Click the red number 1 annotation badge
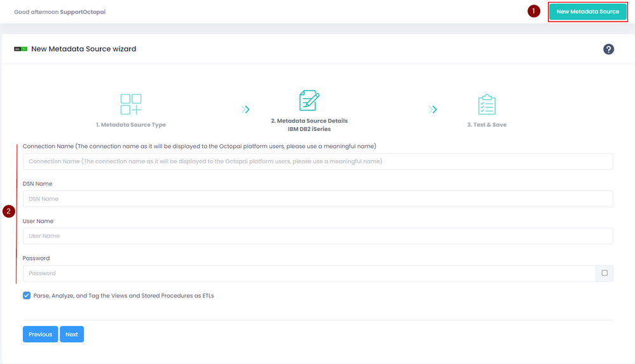This screenshot has height=364, width=635. click(534, 11)
